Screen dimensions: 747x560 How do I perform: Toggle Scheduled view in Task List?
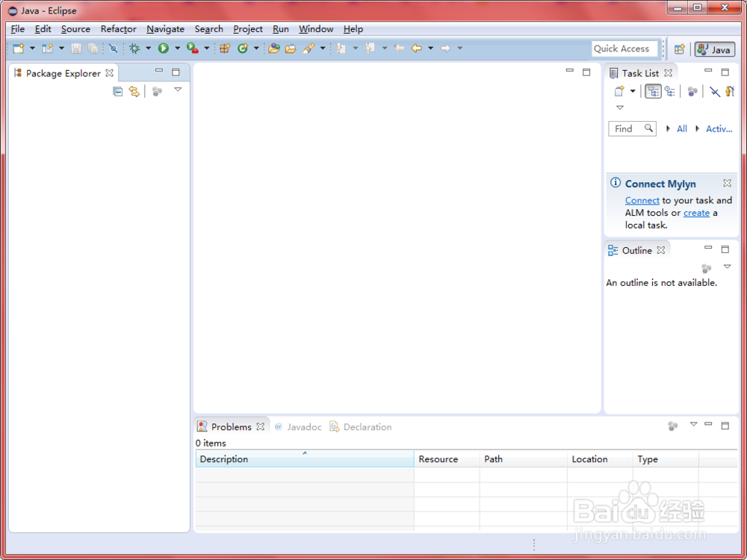click(670, 91)
